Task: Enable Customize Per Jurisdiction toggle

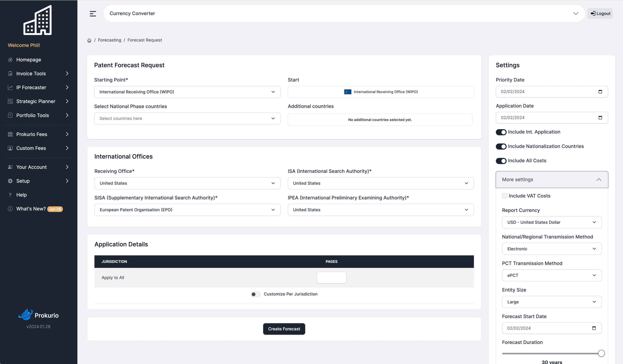Action: [x=255, y=294]
